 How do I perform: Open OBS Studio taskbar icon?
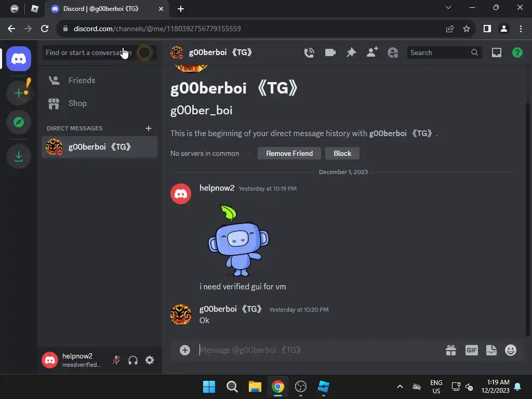point(301,387)
